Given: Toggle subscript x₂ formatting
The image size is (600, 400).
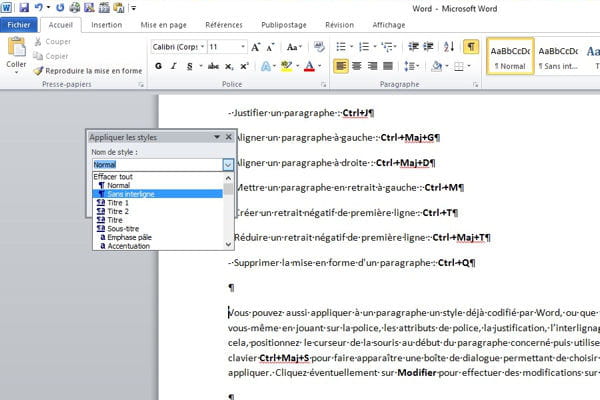Looking at the screenshot, I should click(x=229, y=66).
